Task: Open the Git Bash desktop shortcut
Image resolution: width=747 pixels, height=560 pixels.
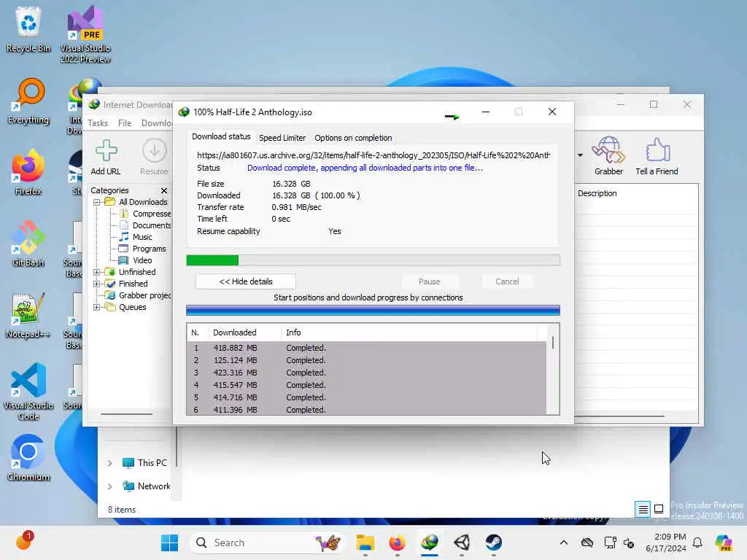Action: coord(28,244)
